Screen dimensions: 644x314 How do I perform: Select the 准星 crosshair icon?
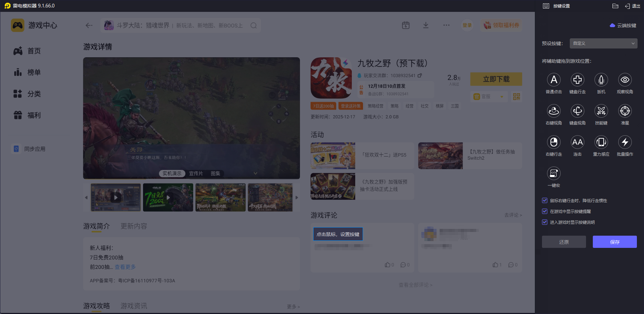pos(625,111)
